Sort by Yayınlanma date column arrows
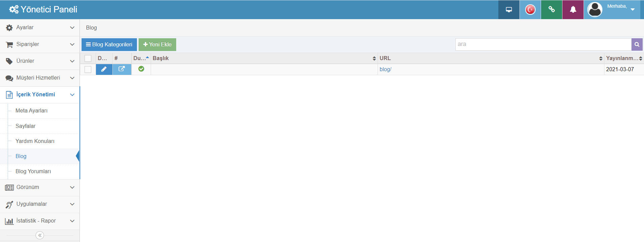The width and height of the screenshot is (644, 242). coord(641,58)
